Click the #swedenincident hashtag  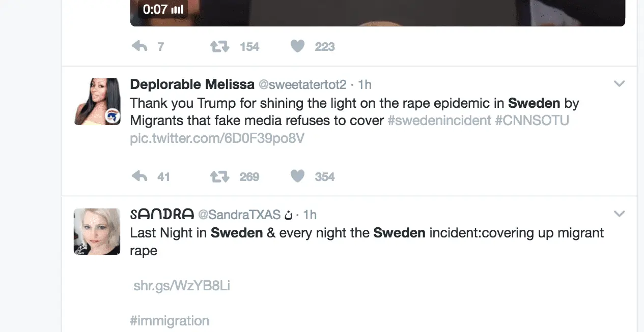pos(439,121)
